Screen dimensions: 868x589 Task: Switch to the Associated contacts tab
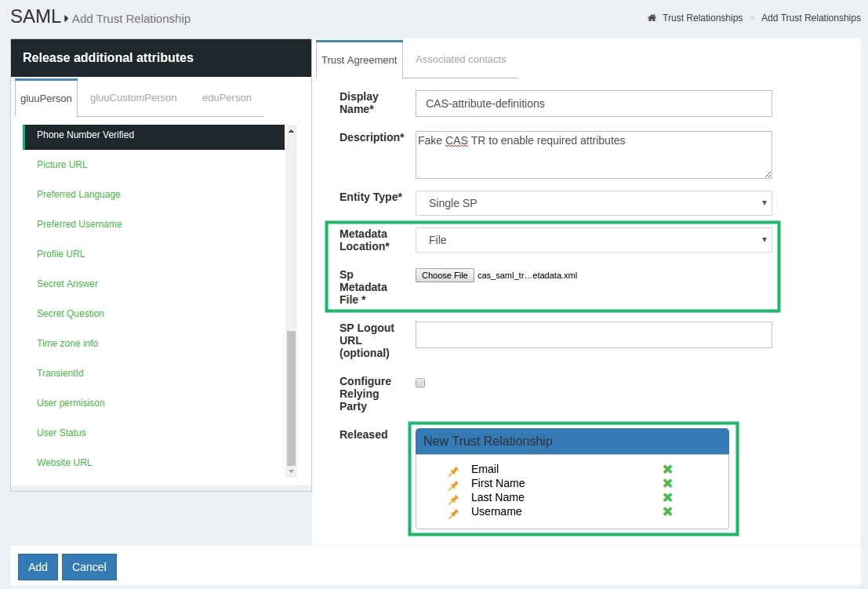(x=461, y=59)
